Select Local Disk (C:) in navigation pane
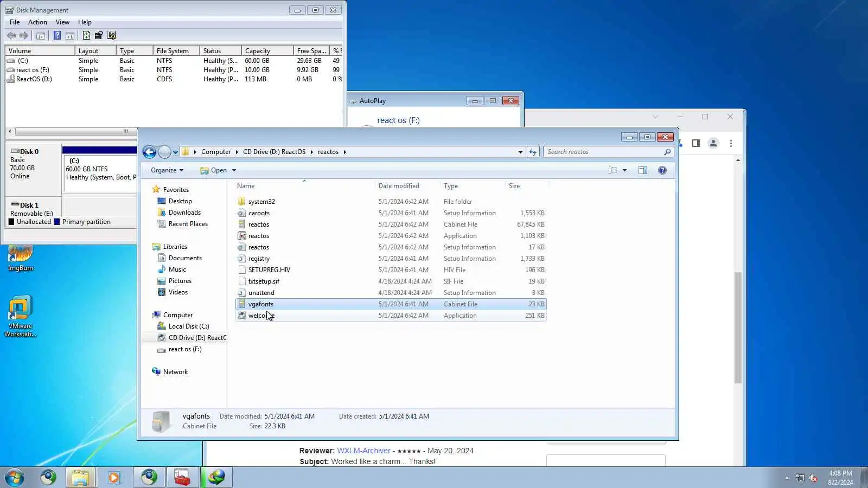The height and width of the screenshot is (488, 868). pyautogui.click(x=188, y=326)
